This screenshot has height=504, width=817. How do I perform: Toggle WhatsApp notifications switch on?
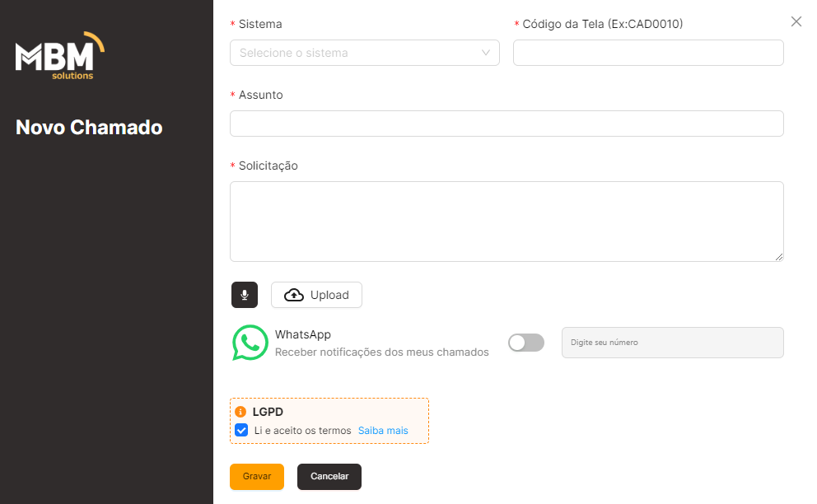click(526, 343)
